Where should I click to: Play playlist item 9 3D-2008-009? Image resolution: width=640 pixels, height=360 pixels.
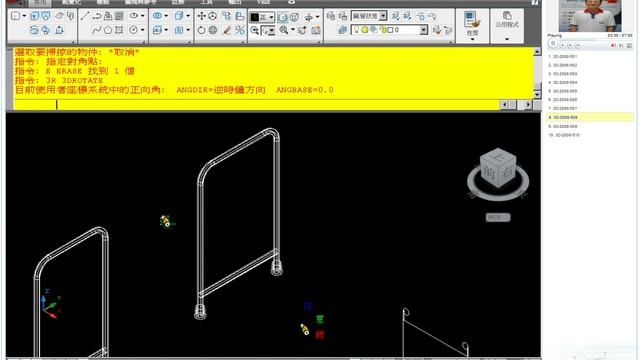pyautogui.click(x=563, y=127)
